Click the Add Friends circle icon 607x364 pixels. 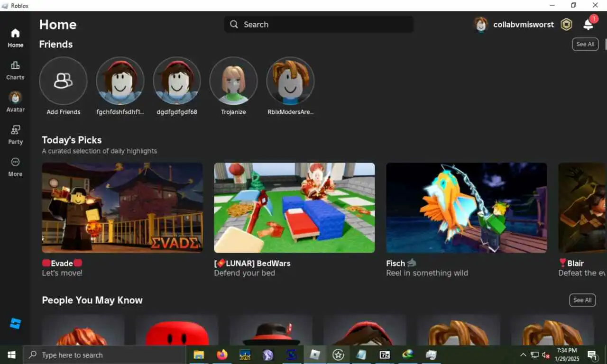point(63,81)
